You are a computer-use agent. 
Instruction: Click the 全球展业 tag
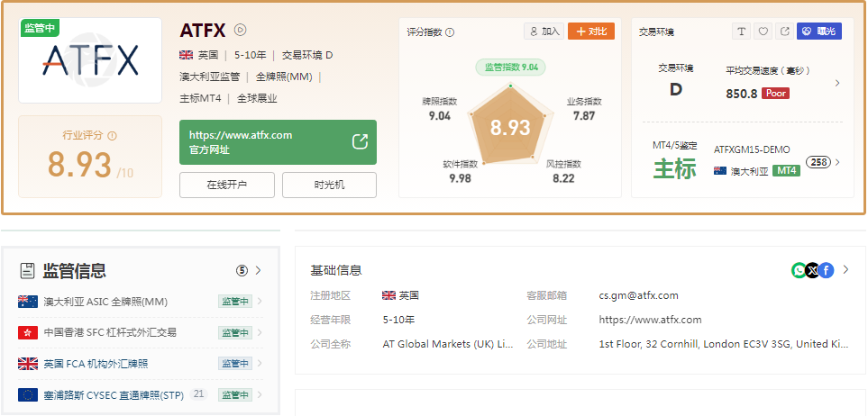pyautogui.click(x=257, y=98)
